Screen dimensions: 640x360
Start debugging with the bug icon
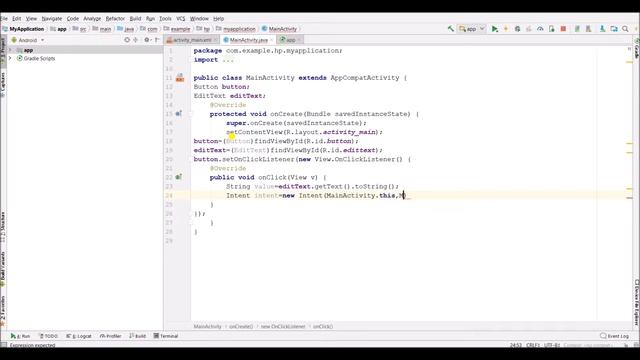pos(518,29)
